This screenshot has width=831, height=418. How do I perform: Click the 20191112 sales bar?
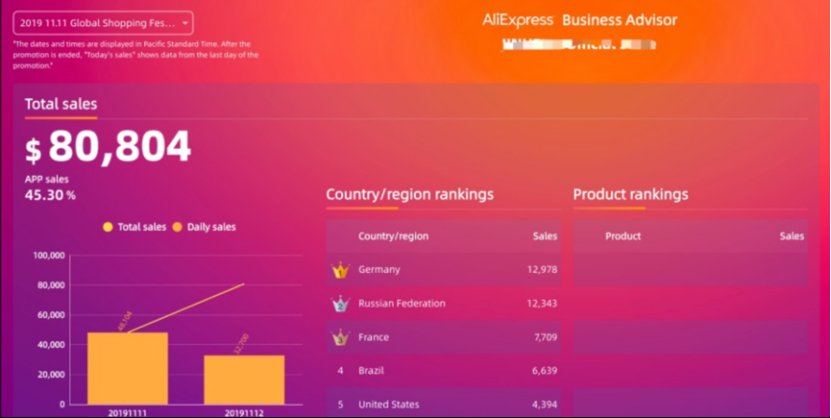[244, 380]
